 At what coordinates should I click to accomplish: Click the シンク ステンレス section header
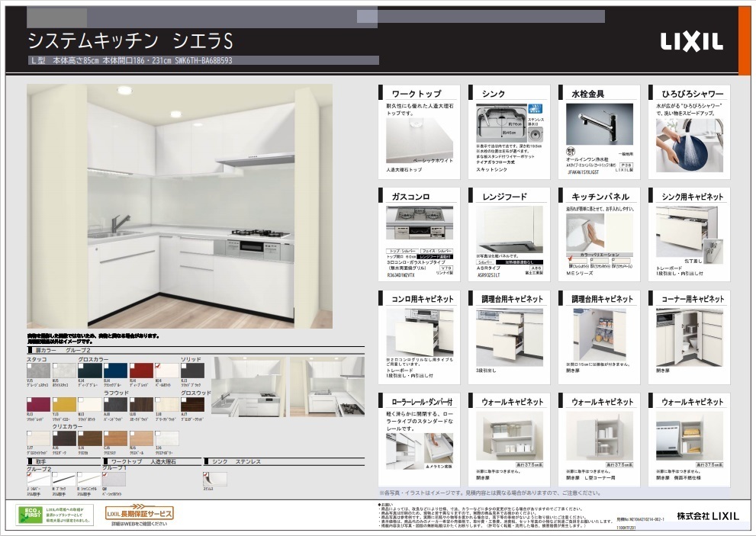click(x=236, y=461)
